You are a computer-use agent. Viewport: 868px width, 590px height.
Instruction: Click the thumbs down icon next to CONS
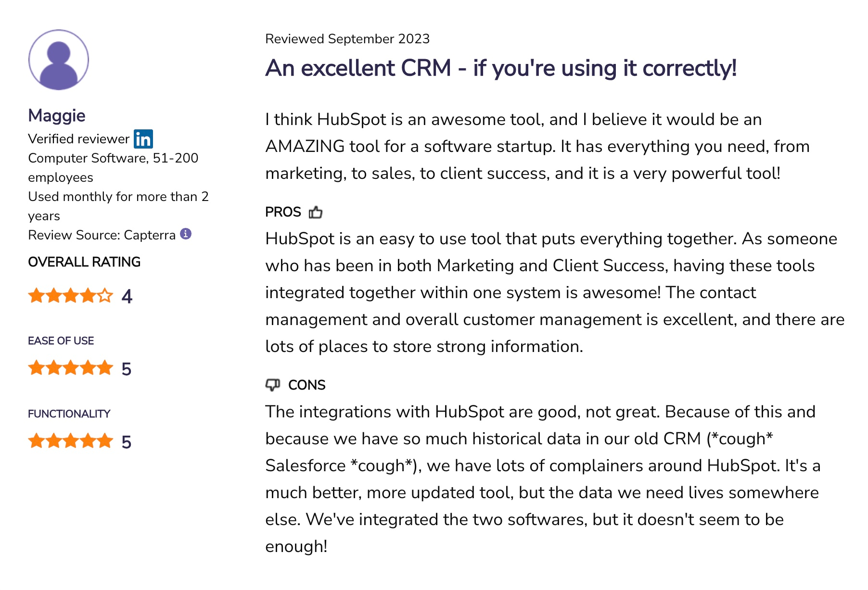click(273, 385)
